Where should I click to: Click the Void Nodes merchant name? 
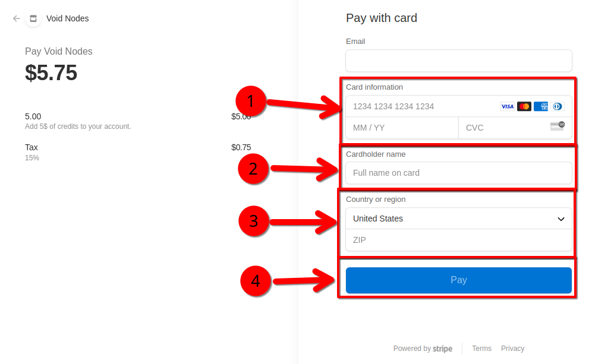tap(67, 18)
